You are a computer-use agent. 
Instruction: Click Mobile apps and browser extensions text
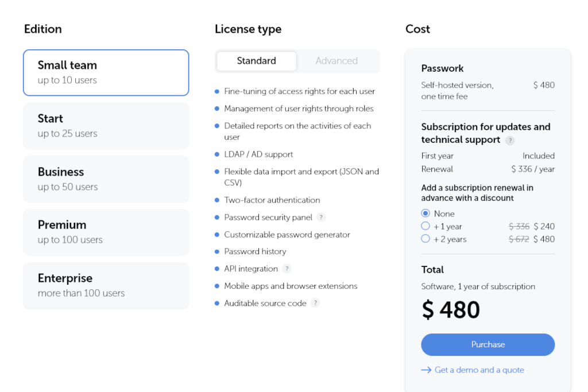pos(291,286)
